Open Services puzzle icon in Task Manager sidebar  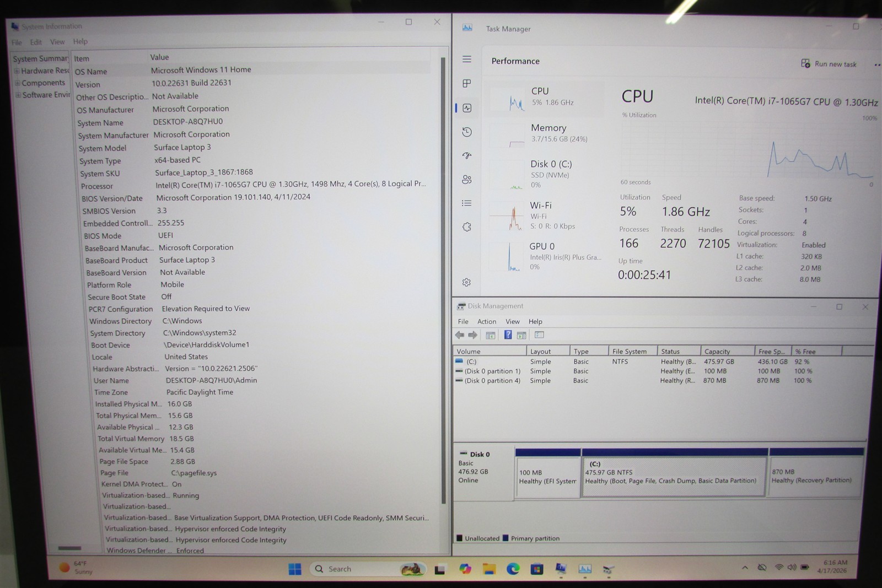(467, 227)
